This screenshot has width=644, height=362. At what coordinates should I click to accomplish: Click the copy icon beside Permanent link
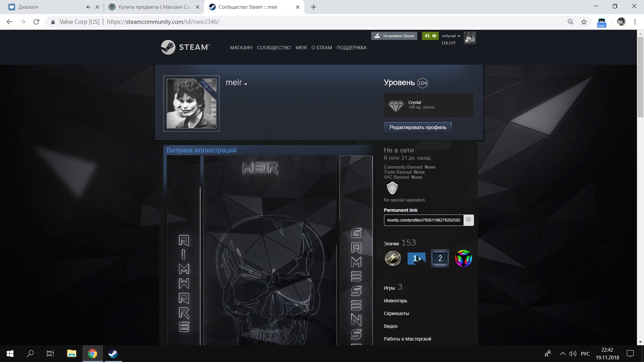click(469, 220)
